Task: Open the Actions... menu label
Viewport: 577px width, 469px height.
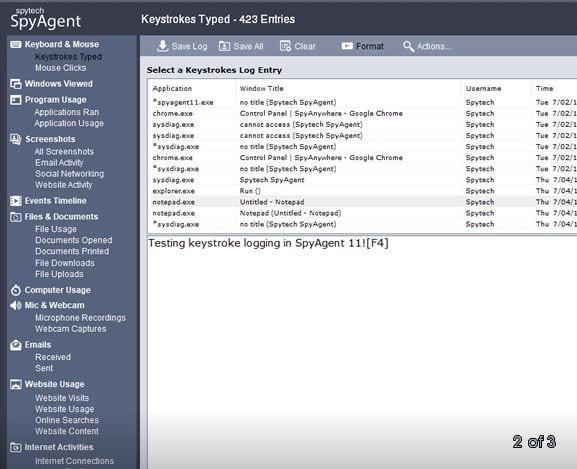Action: coord(434,46)
